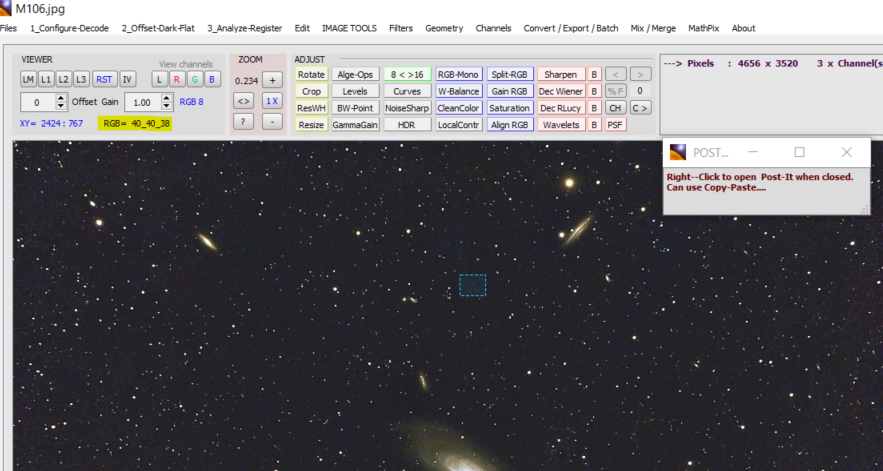The width and height of the screenshot is (883, 471).
Task: Click the RST reset button
Action: point(104,79)
